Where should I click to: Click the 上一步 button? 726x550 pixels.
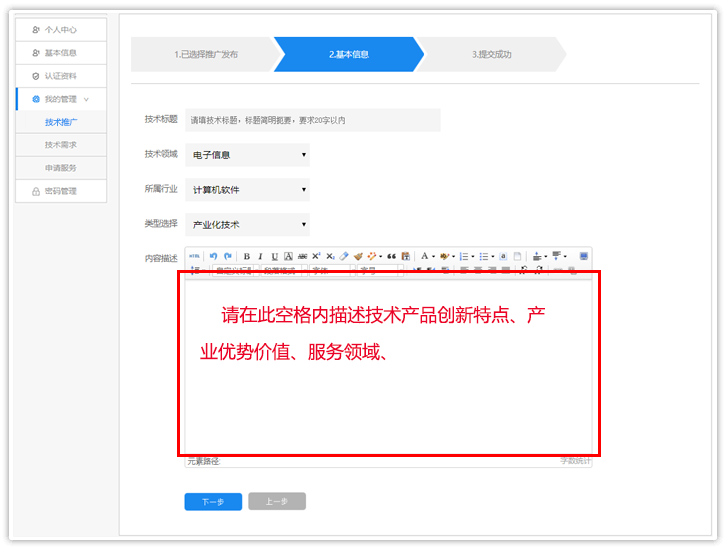277,501
